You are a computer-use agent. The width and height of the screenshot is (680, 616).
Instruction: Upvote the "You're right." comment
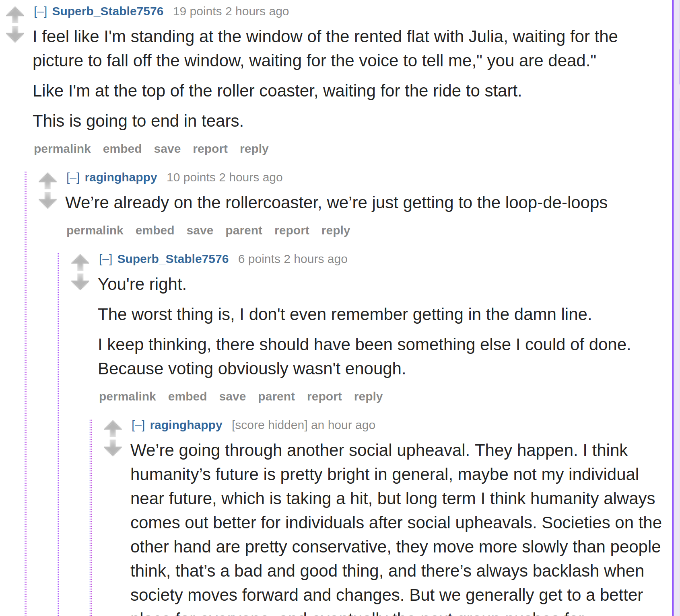point(80,263)
